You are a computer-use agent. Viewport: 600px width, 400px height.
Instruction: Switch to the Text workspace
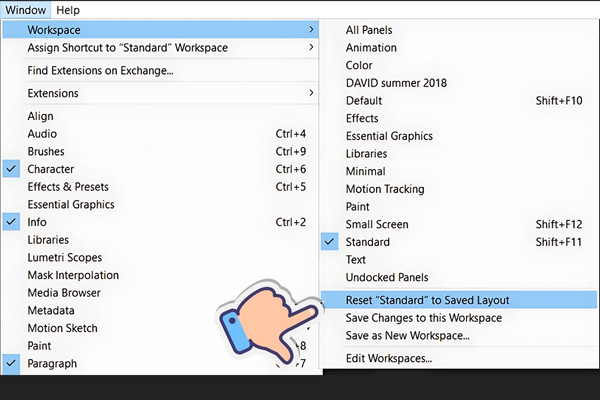click(459, 260)
